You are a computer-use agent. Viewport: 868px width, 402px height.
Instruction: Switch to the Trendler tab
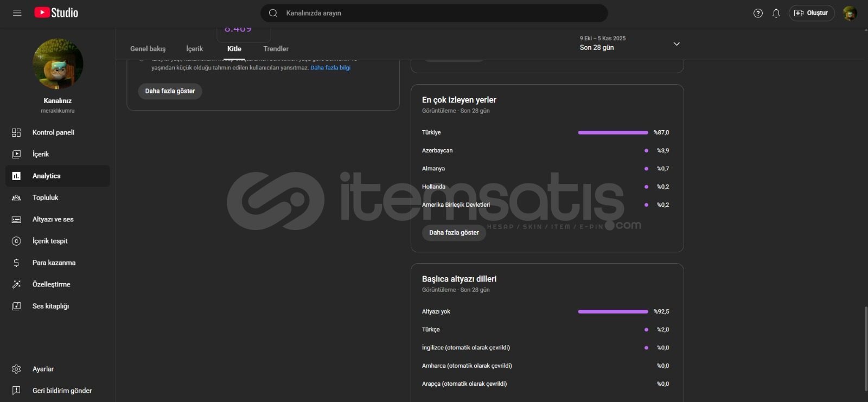tap(276, 49)
